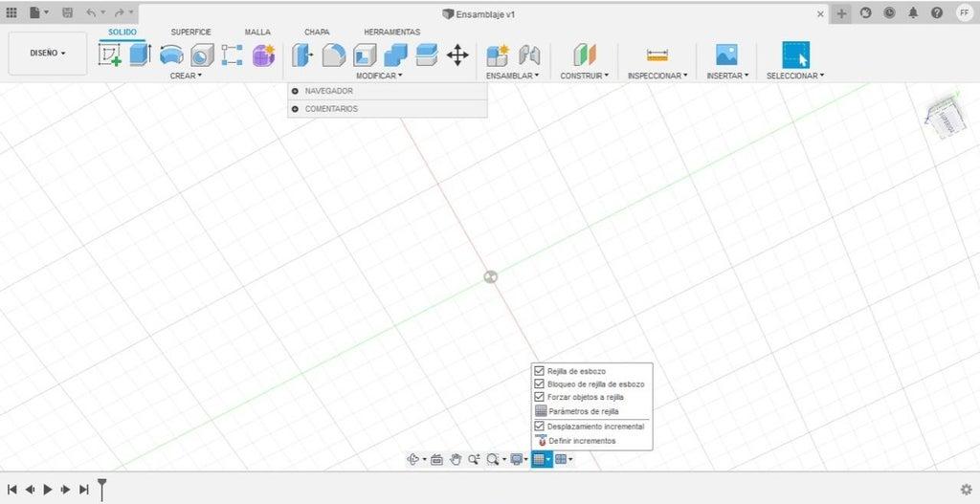Expand the CONSTRUIR menu
Viewport: 980px width, 504px height.
tap(585, 76)
